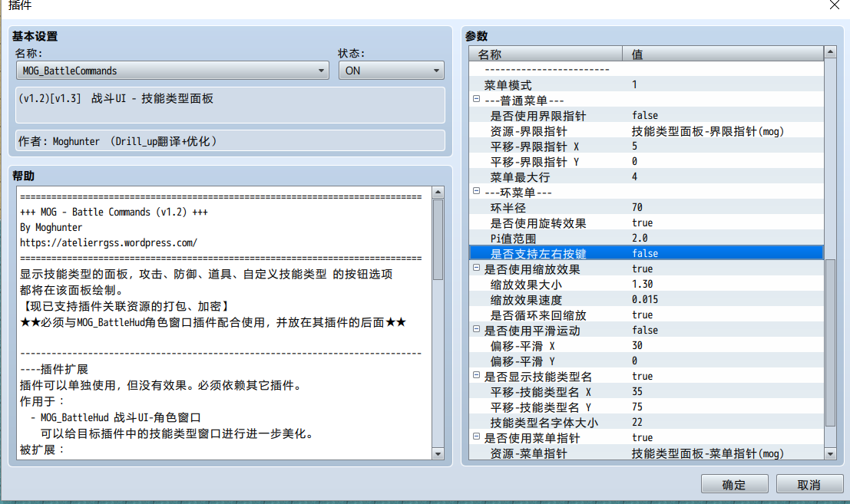Select the 资源-菜单指针 parameter row
The width and height of the screenshot is (850, 504).
click(647, 453)
